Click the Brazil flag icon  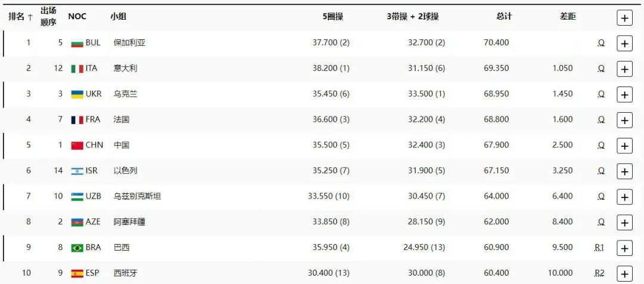pyautogui.click(x=77, y=248)
